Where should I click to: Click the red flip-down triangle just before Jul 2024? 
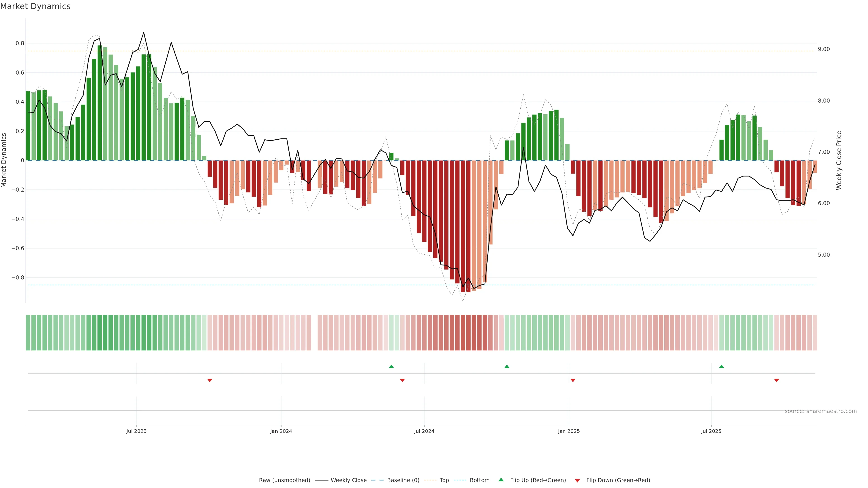pyautogui.click(x=402, y=380)
